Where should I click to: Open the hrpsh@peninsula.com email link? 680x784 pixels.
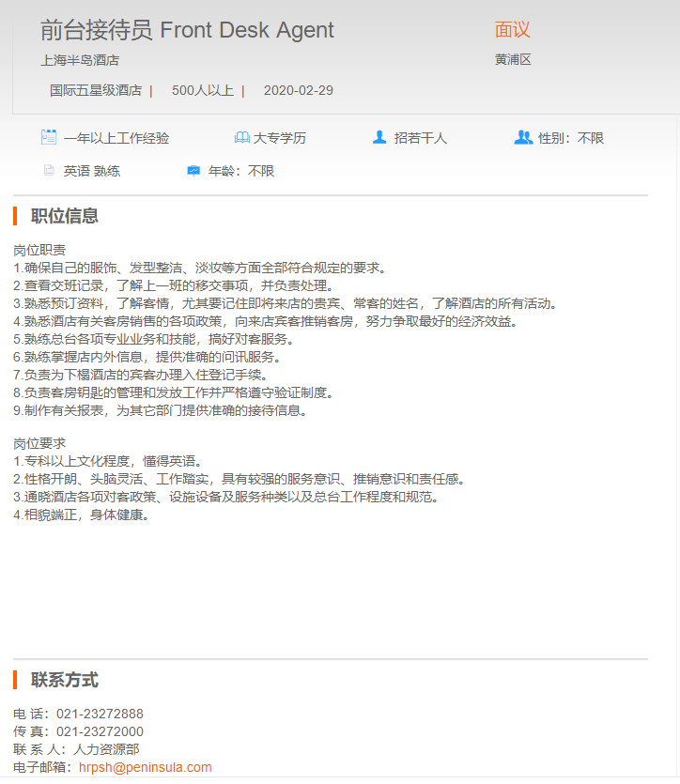[x=145, y=767]
